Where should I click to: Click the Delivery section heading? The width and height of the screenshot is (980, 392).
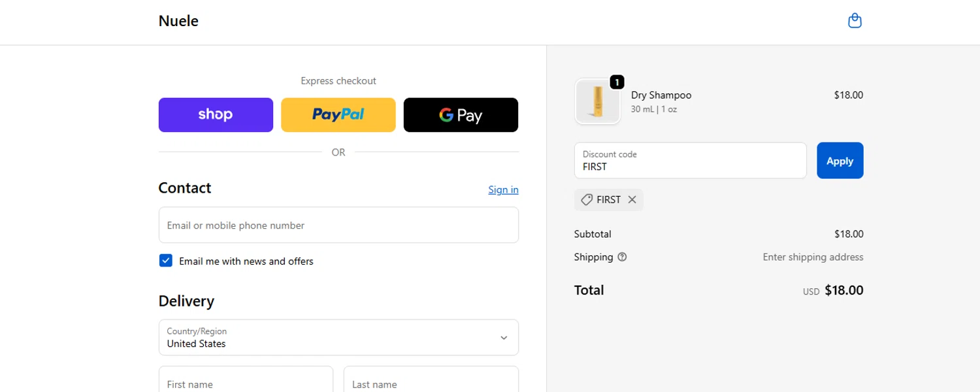pyautogui.click(x=186, y=301)
